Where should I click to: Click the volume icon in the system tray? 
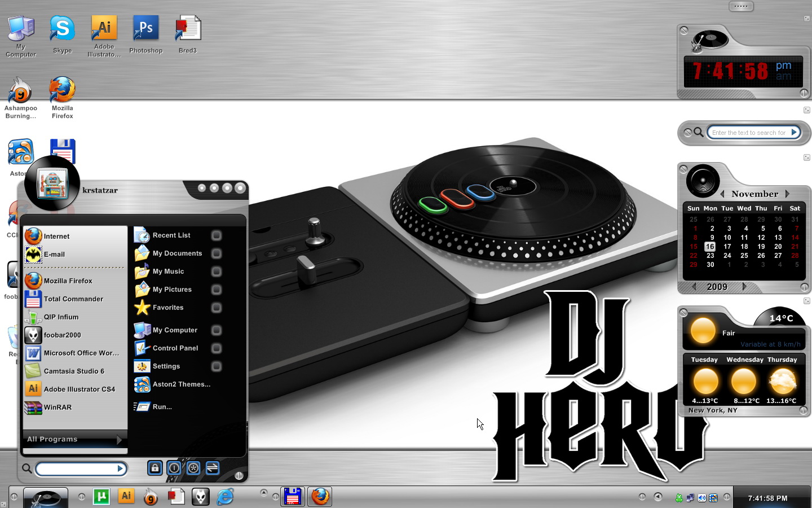point(702,498)
